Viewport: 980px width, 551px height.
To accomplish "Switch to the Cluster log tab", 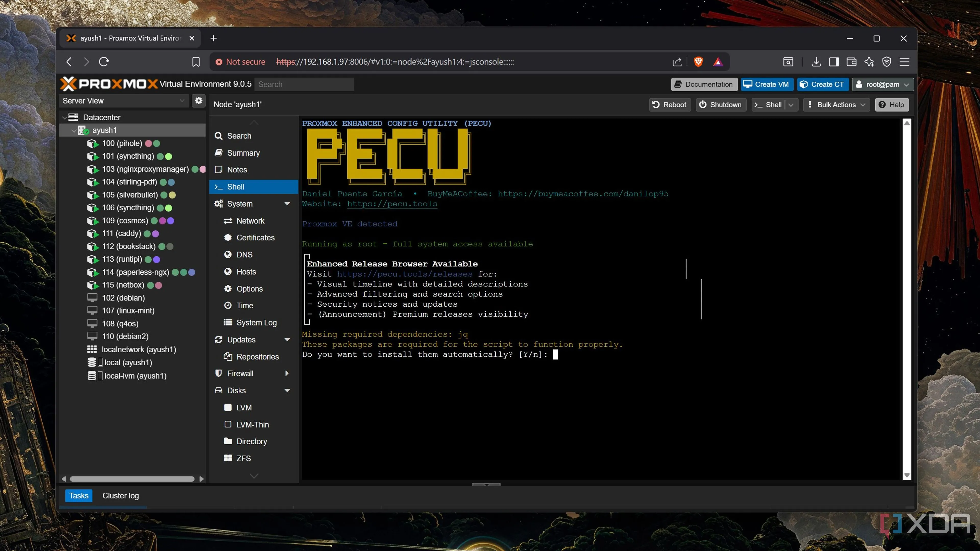I will 120,495.
